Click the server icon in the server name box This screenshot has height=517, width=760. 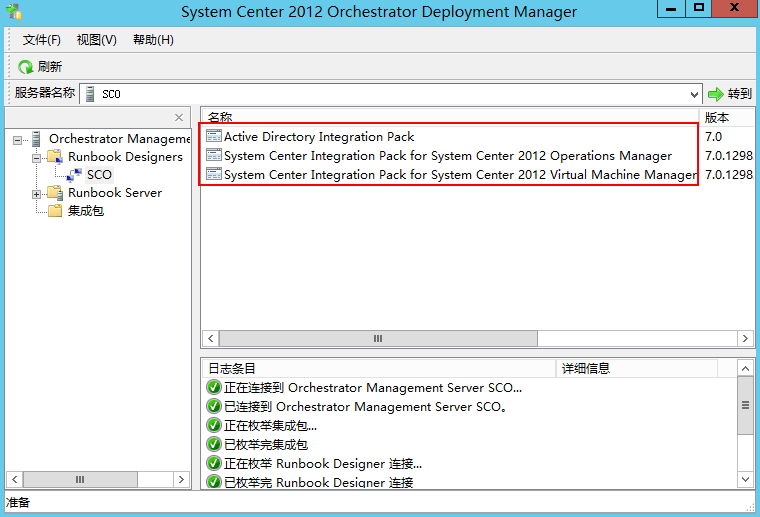pyautogui.click(x=90, y=94)
